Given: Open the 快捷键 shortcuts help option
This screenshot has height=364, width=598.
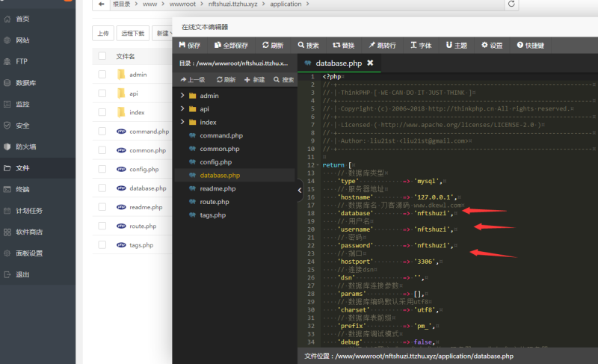Looking at the screenshot, I should pyautogui.click(x=531, y=46).
